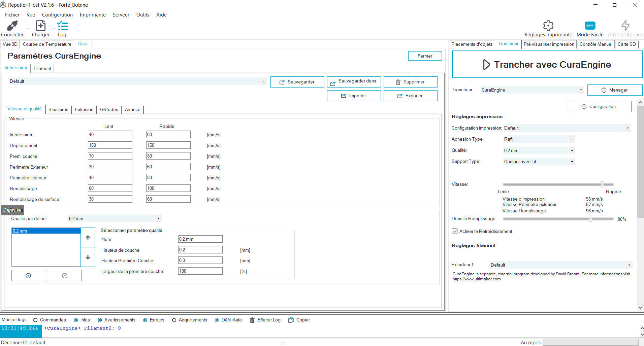Image resolution: width=644 pixels, height=346 pixels.
Task: Click Impression Lent speed field
Action: pos(110,134)
